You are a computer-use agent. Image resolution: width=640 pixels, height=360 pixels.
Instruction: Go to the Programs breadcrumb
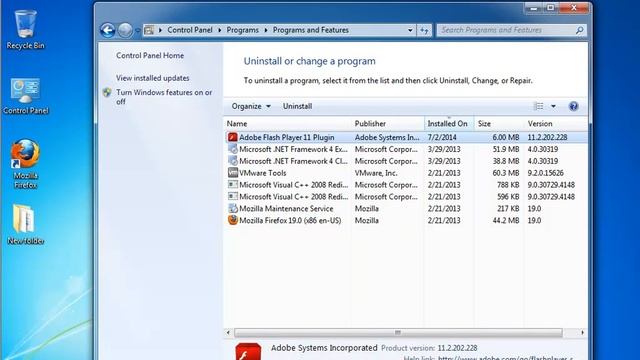point(242,30)
